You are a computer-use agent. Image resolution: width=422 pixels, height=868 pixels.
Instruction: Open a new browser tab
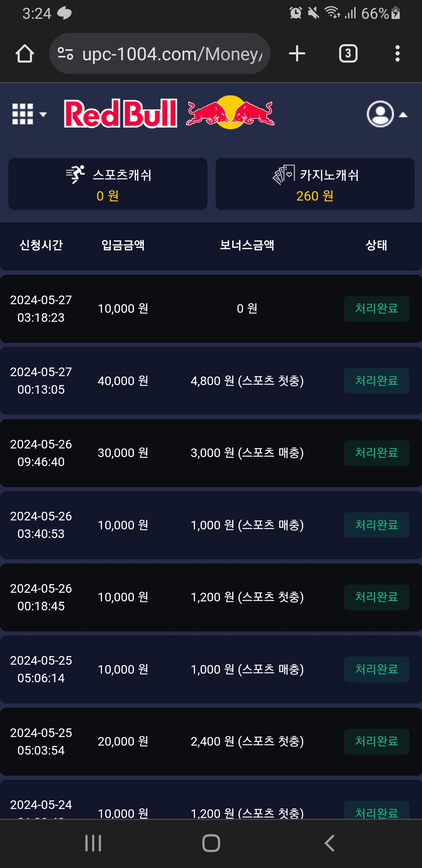(297, 54)
